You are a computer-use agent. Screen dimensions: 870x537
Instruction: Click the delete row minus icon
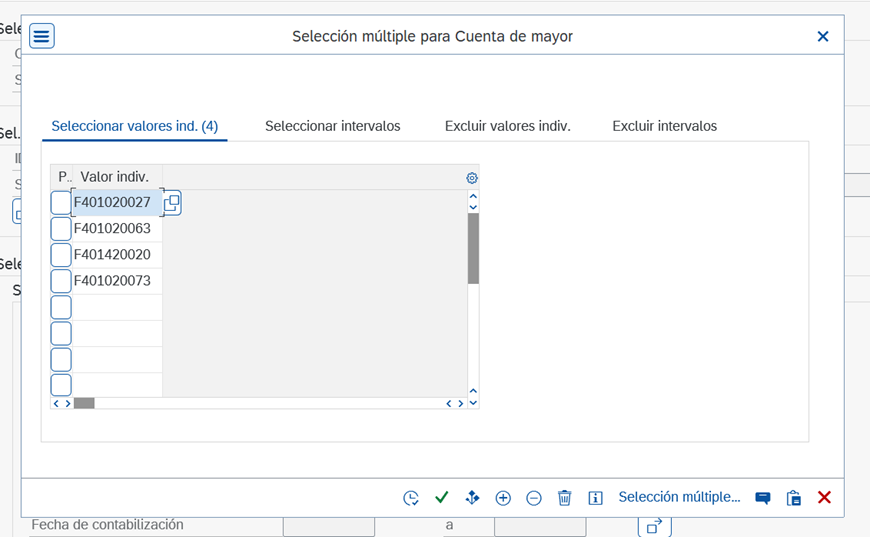click(x=534, y=498)
